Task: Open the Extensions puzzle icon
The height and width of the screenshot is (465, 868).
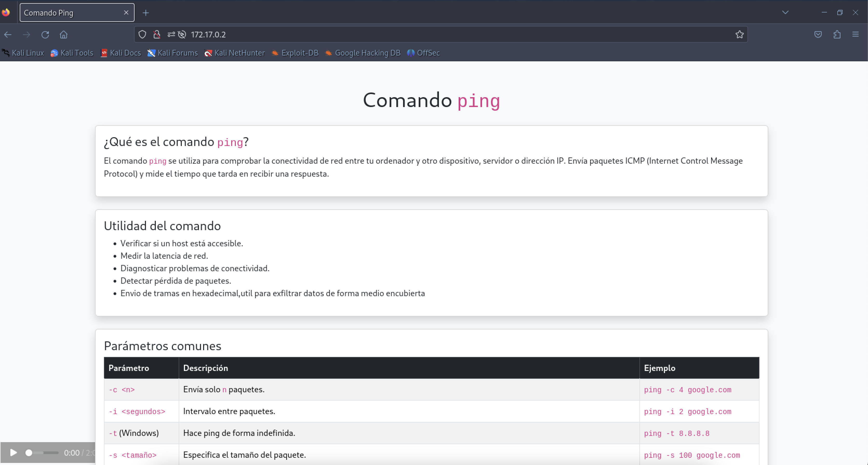Action: (837, 34)
